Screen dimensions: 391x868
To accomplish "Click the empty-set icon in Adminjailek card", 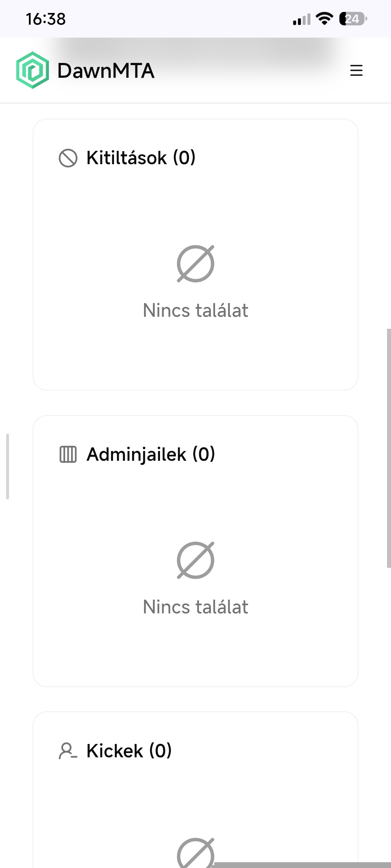I will [195, 560].
